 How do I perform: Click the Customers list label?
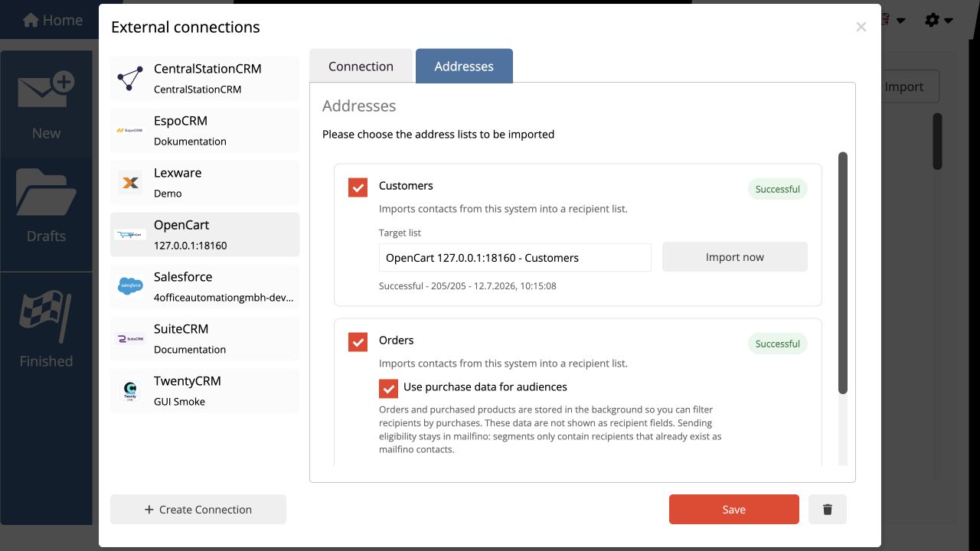(406, 185)
